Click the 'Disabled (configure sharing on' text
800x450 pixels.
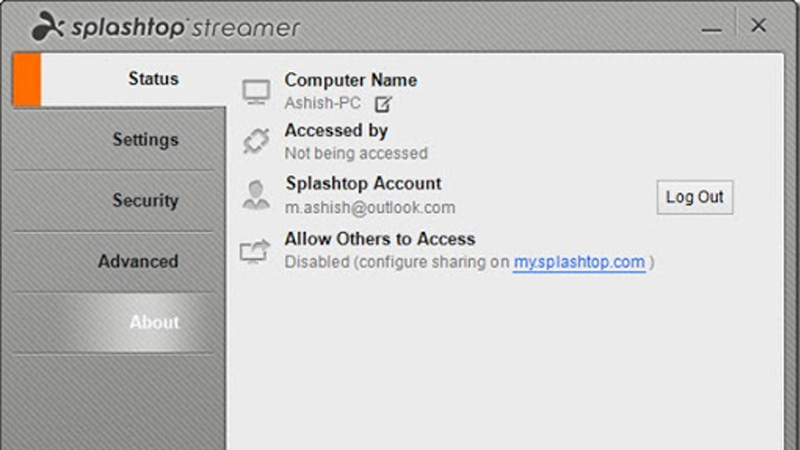[397, 262]
